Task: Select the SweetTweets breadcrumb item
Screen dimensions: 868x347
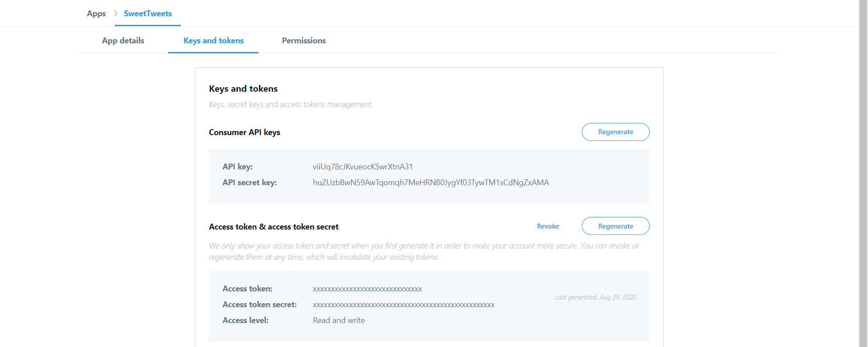Action: pos(147,14)
